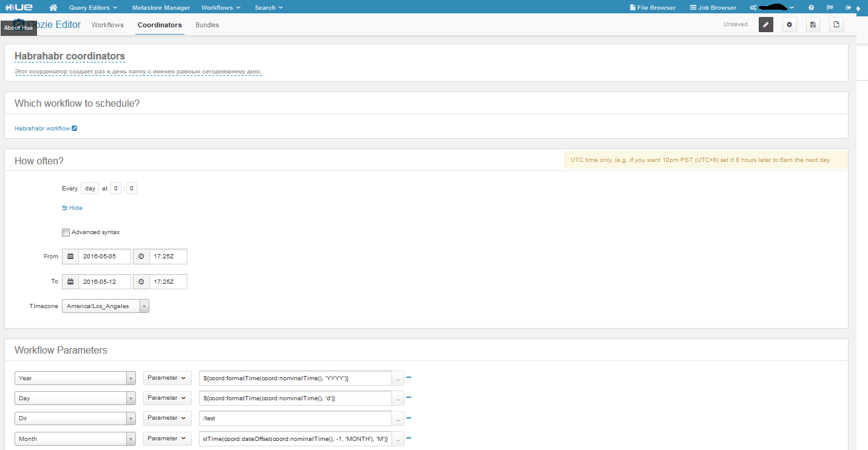Viewport: 868px width, 450px height.
Task: Click the Dir value field containing /test
Action: (296, 418)
